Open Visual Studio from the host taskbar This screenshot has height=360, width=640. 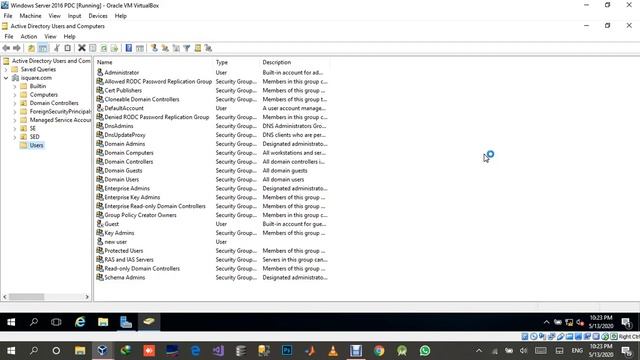[218, 351]
